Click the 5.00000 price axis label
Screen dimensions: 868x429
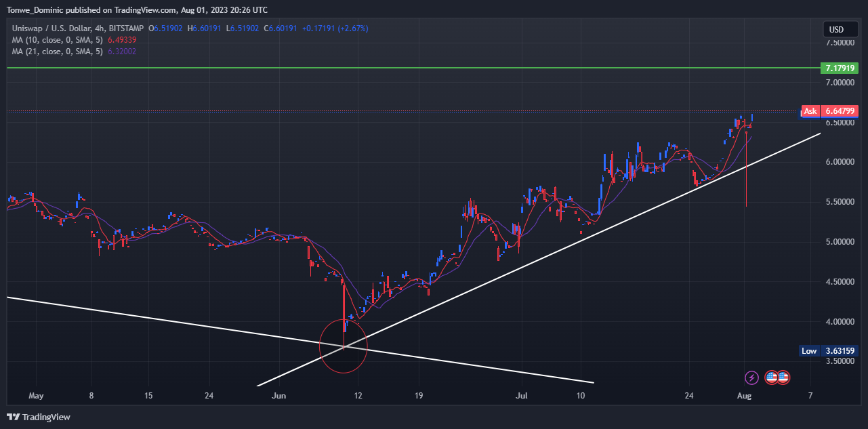tap(840, 242)
